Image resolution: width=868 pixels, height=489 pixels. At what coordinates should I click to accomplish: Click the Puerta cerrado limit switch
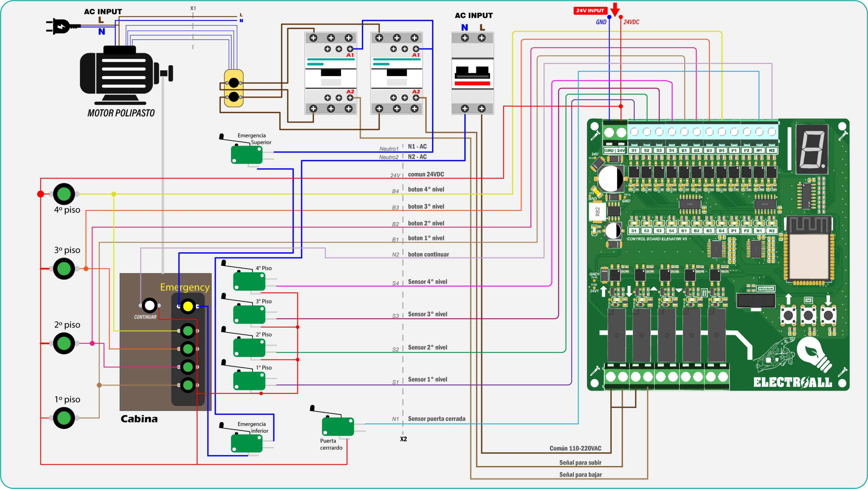click(x=337, y=426)
